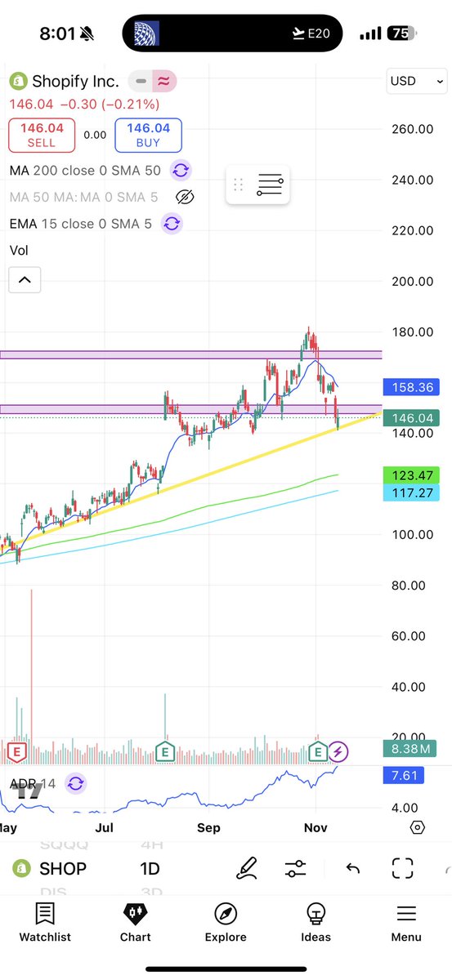Tap the red earnings E marker near May
Screen dimensions: 452x980
[16, 751]
